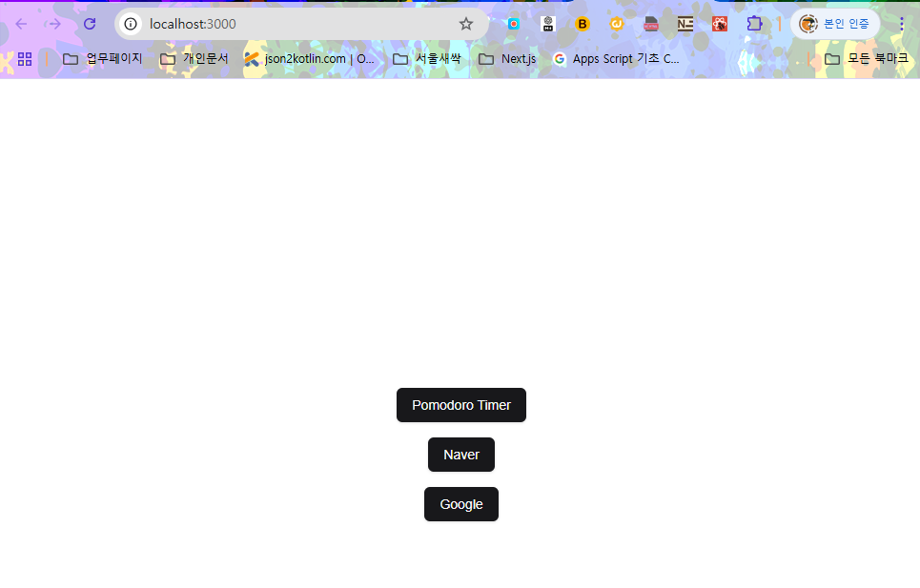Open the Apps Script 기초 bookmark
920x588 pixels.
(x=616, y=59)
